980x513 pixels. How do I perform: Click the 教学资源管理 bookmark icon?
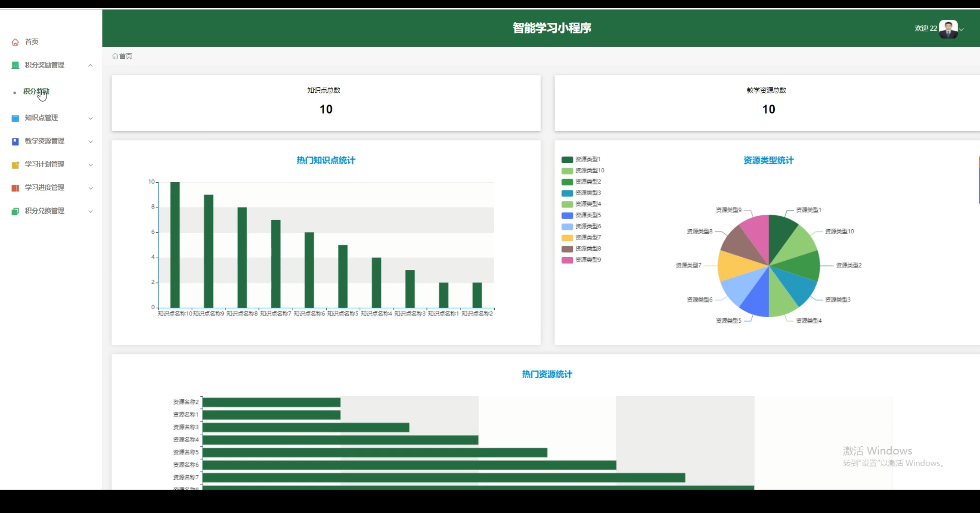[x=15, y=142]
